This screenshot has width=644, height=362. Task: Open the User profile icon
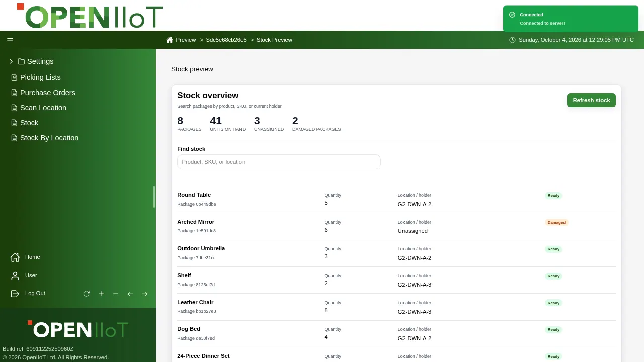click(x=15, y=275)
